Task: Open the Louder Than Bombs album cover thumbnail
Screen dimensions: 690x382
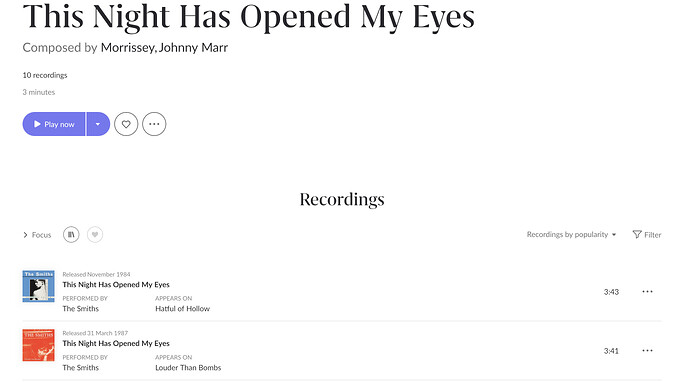Action: pos(39,345)
